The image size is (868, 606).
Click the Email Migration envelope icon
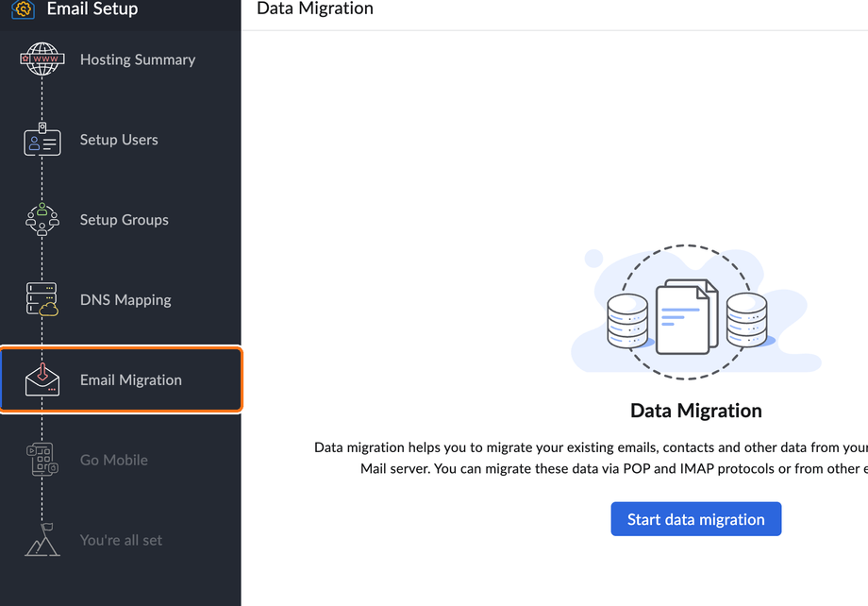coord(42,379)
